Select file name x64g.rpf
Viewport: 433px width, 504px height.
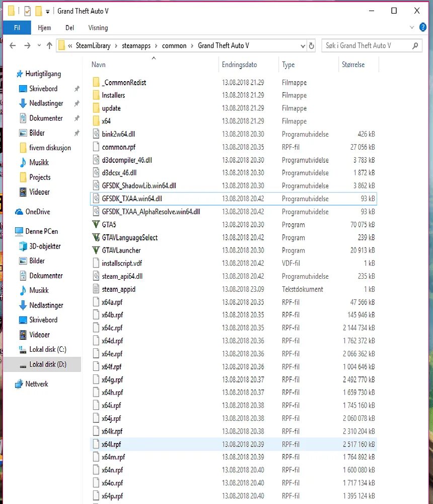pos(112,380)
